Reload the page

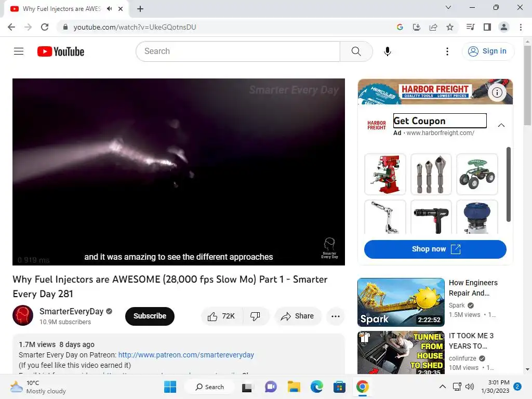(45, 27)
